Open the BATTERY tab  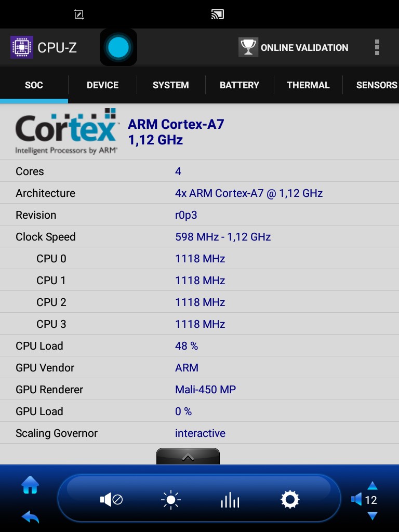(239, 85)
